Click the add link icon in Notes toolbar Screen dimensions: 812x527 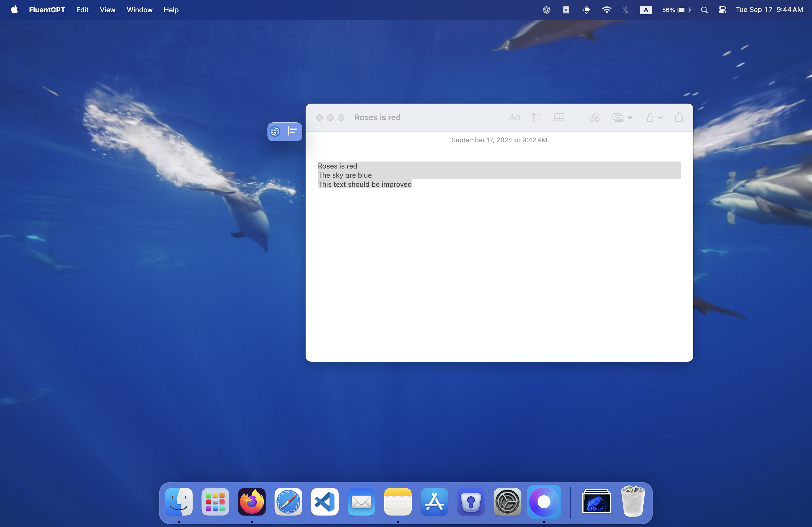click(x=594, y=118)
